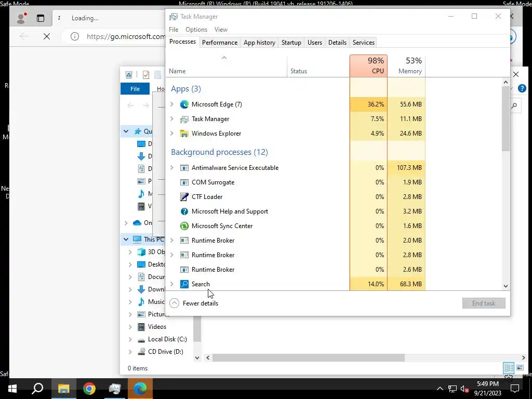
Task: Click the Microsoft Sync Center icon
Action: pyautogui.click(x=184, y=226)
